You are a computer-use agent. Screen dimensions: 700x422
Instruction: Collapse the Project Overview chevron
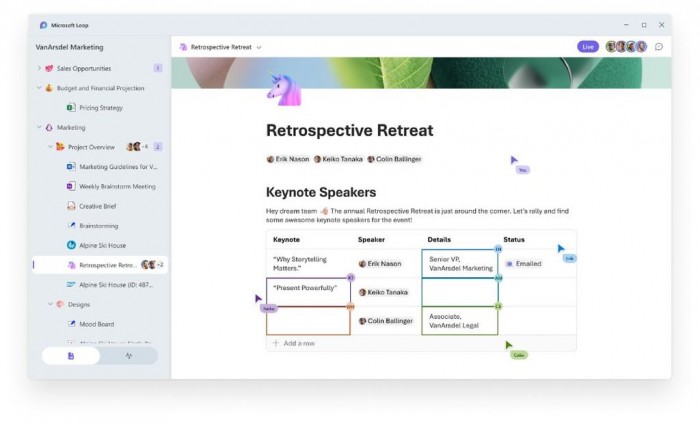pyautogui.click(x=50, y=147)
